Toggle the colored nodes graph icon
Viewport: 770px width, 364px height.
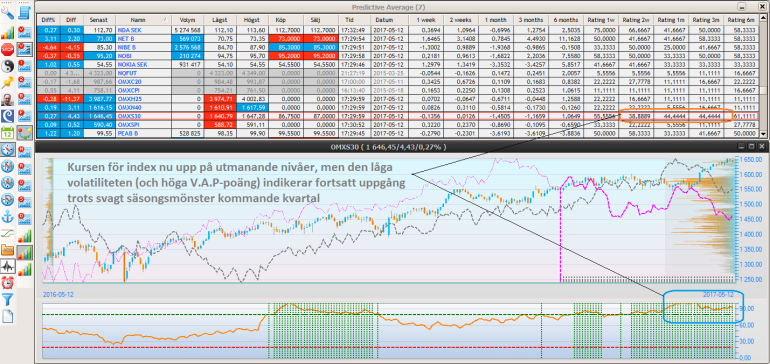[24, 133]
